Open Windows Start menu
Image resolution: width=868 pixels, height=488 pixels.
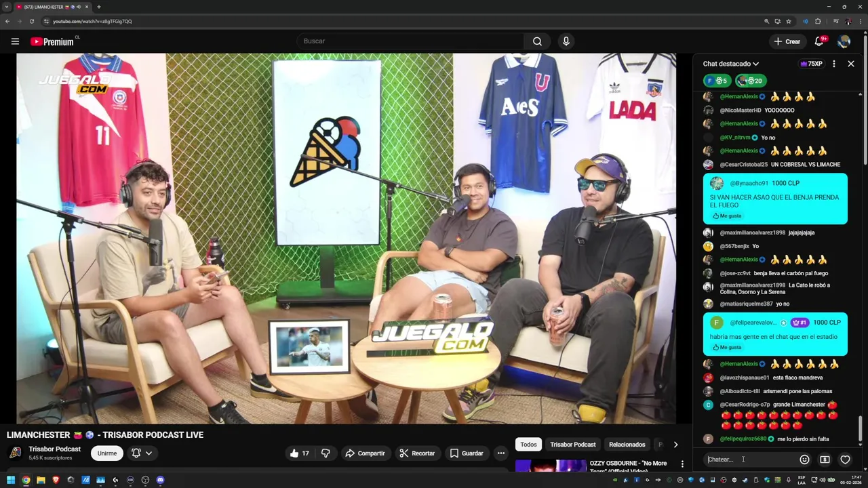pyautogui.click(x=10, y=480)
